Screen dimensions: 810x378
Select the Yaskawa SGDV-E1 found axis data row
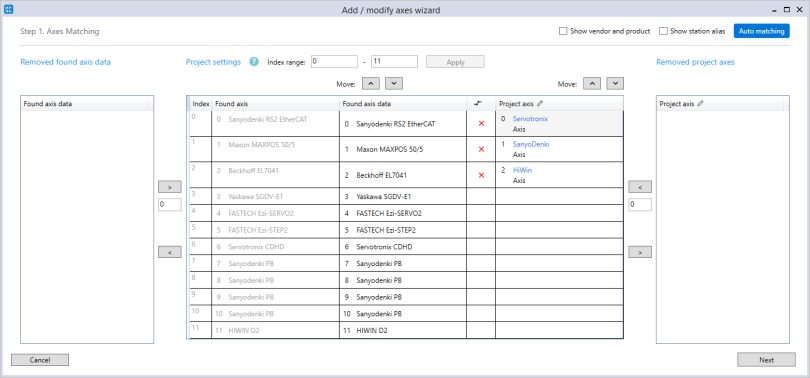click(402, 196)
